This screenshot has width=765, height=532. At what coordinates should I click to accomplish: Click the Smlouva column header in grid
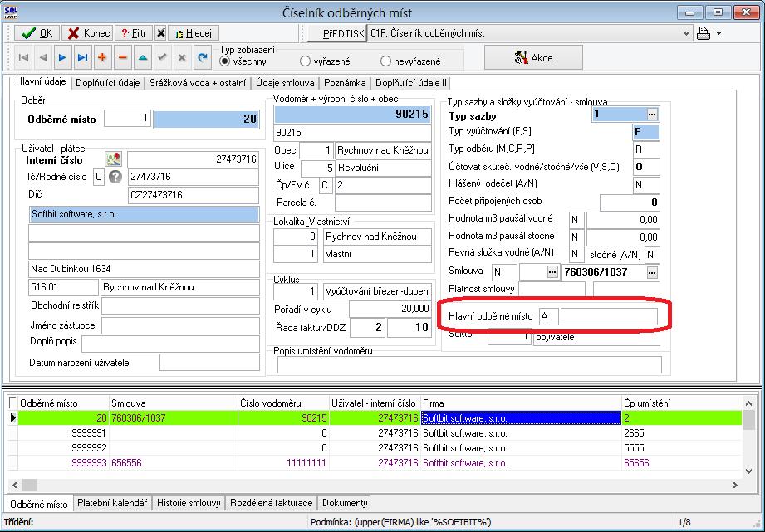174,403
